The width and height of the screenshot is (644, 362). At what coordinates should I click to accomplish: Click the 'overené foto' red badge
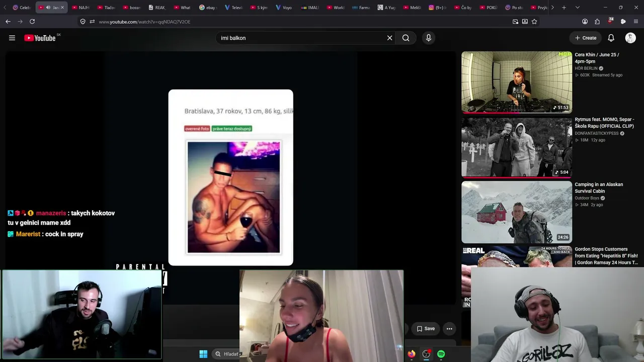pyautogui.click(x=197, y=129)
